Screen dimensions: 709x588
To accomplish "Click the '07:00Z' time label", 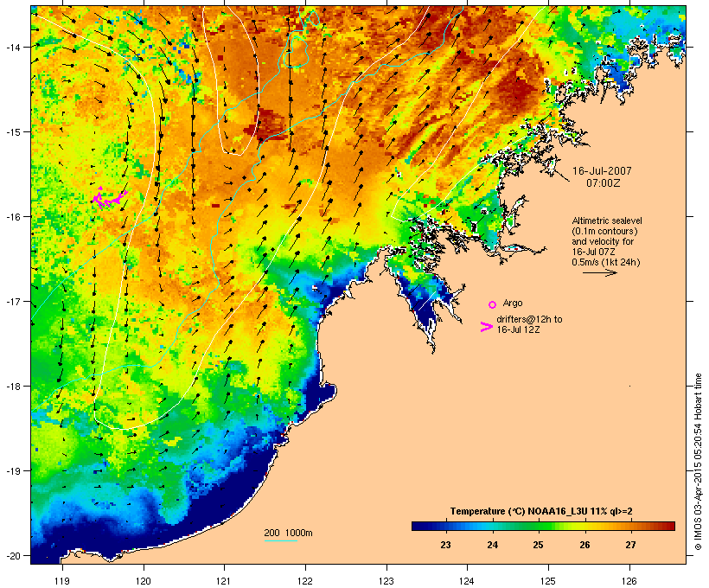I will pos(604,183).
